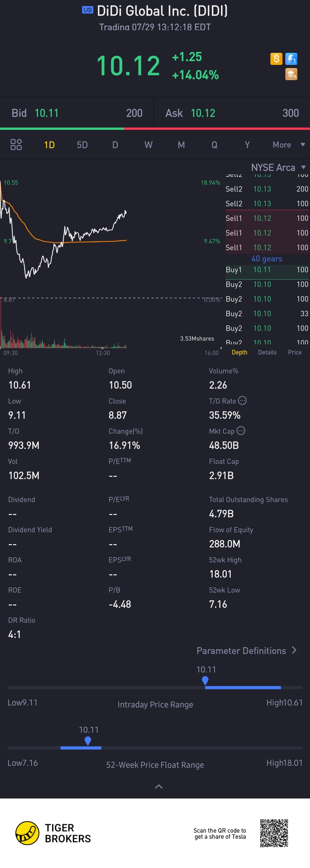Screen dimensions: 310x868
Task: Tap the Intraday Price Range marker
Action: click(205, 681)
